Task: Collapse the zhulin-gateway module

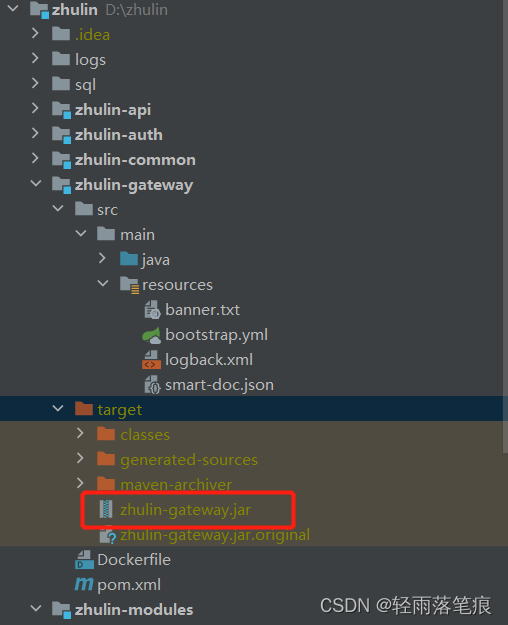Action: pyautogui.click(x=35, y=183)
